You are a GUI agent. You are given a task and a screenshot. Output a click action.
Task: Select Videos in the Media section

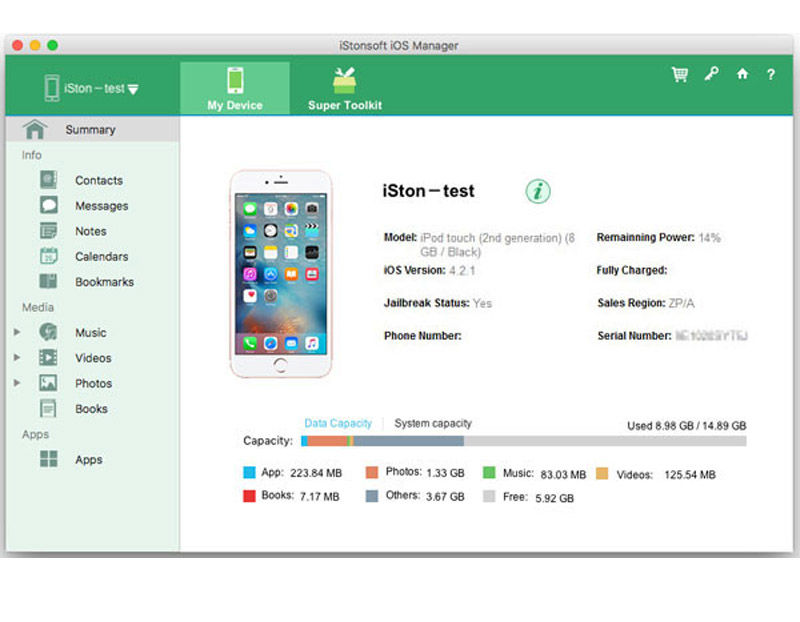tap(93, 358)
